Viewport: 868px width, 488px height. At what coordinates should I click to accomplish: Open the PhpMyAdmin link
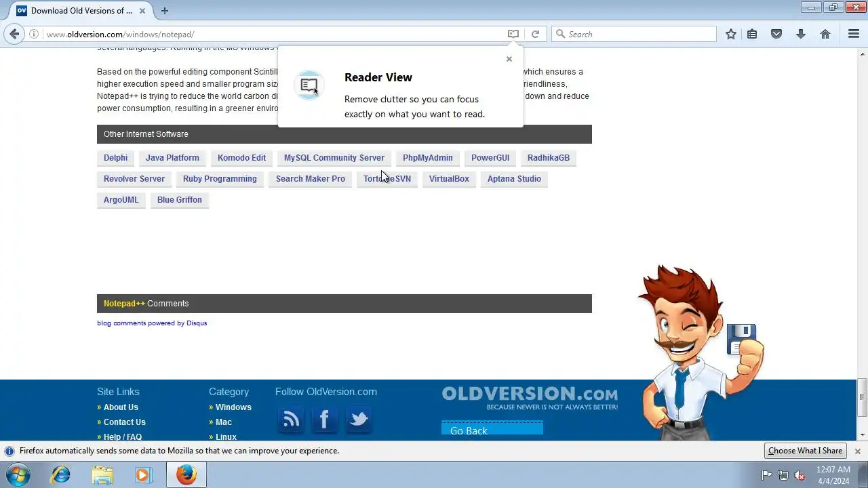tap(428, 158)
